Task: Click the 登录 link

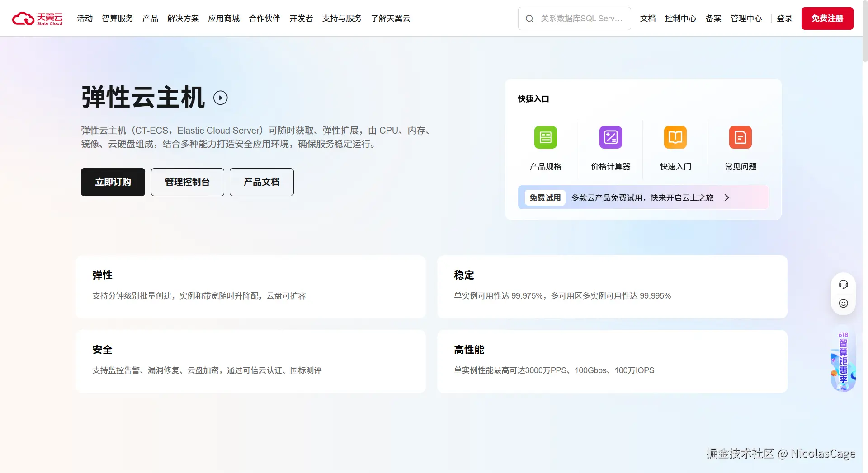Action: click(x=785, y=19)
